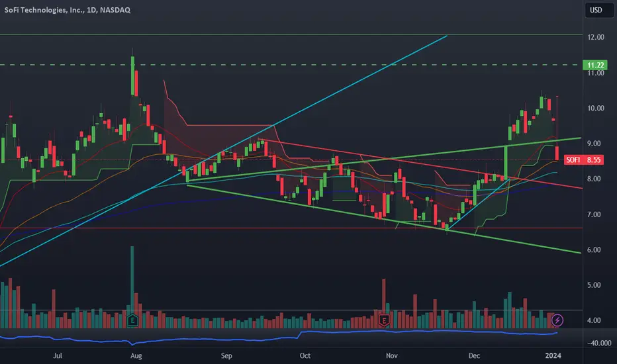The height and width of the screenshot is (364, 617).
Task: Click the Nov date axis label
Action: pyautogui.click(x=391, y=356)
